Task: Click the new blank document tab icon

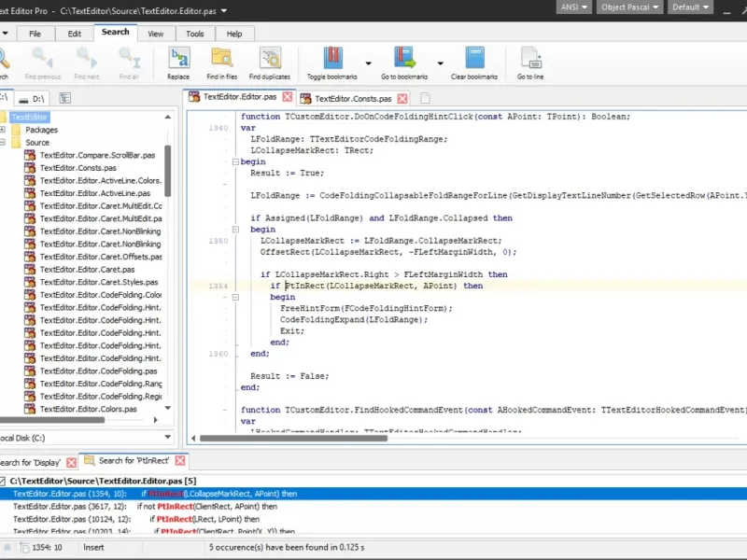Action: click(x=426, y=98)
